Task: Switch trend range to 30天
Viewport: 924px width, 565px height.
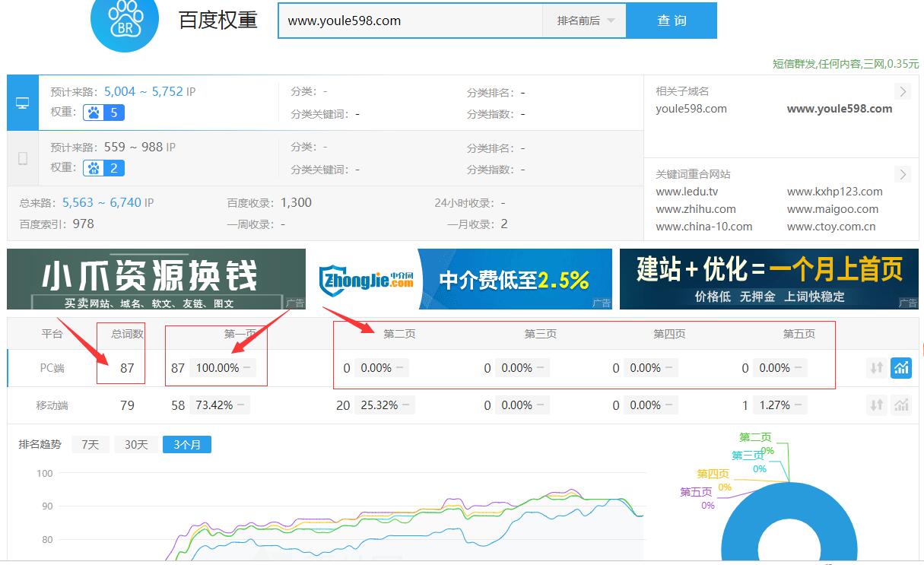Action: click(x=136, y=444)
